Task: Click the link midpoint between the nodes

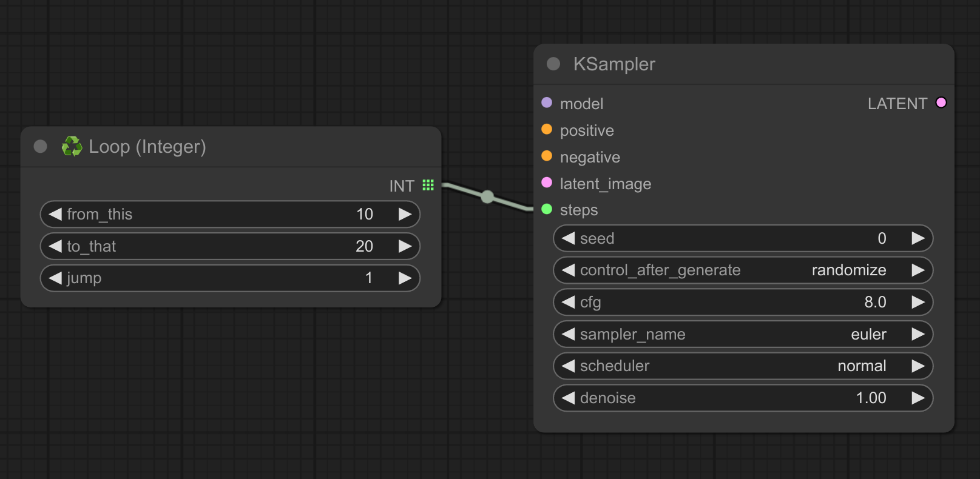Action: (x=487, y=197)
